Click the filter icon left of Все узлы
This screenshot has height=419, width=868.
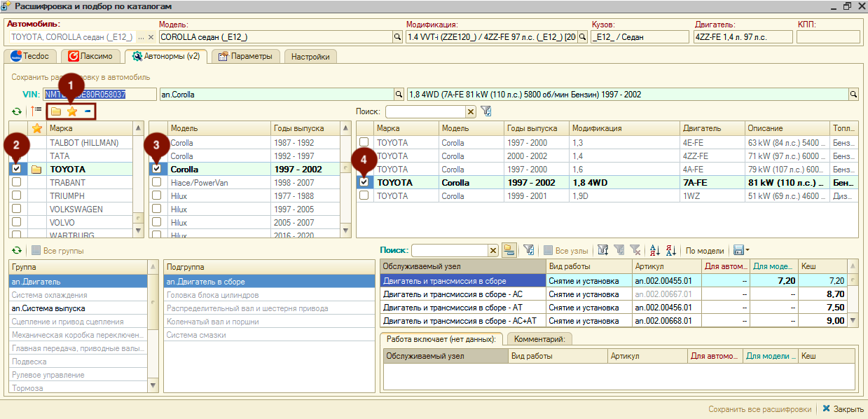click(530, 250)
